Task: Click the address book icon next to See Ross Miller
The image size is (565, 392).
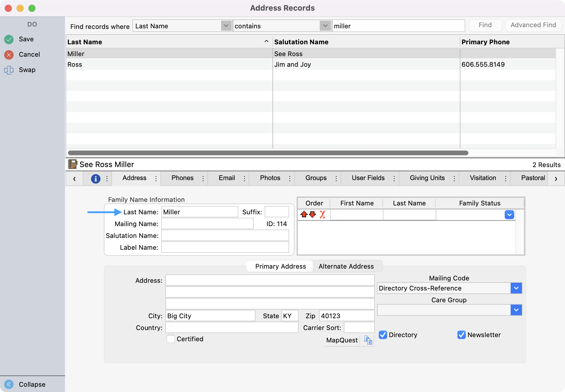Action: (x=72, y=164)
